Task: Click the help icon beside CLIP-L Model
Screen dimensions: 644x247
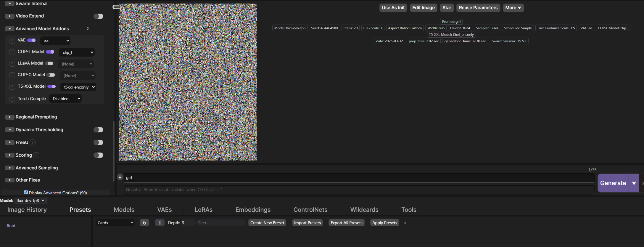Action: point(12,52)
